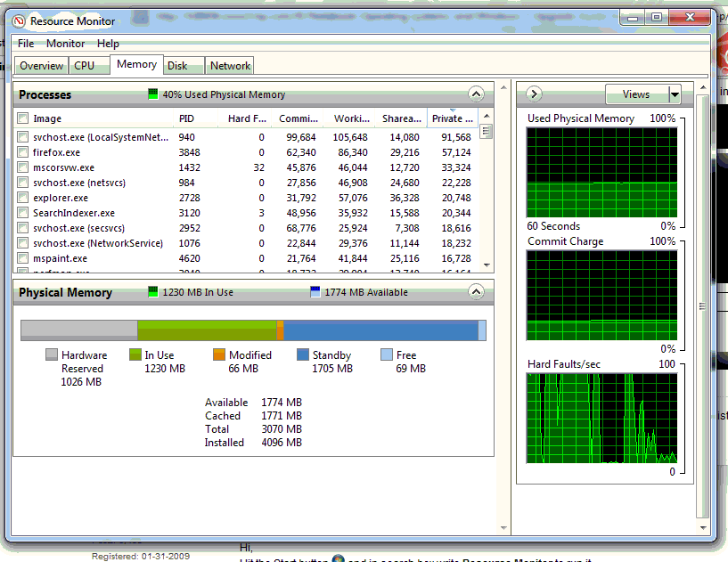The width and height of the screenshot is (728, 562).
Task: Click the Hardware Reserved gray legend square
Action: (x=52, y=355)
